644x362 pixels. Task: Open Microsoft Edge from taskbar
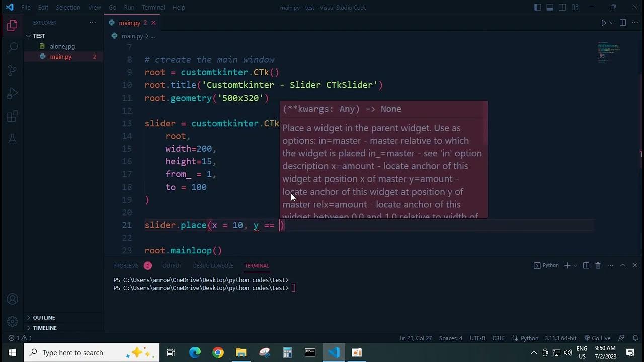195,352
